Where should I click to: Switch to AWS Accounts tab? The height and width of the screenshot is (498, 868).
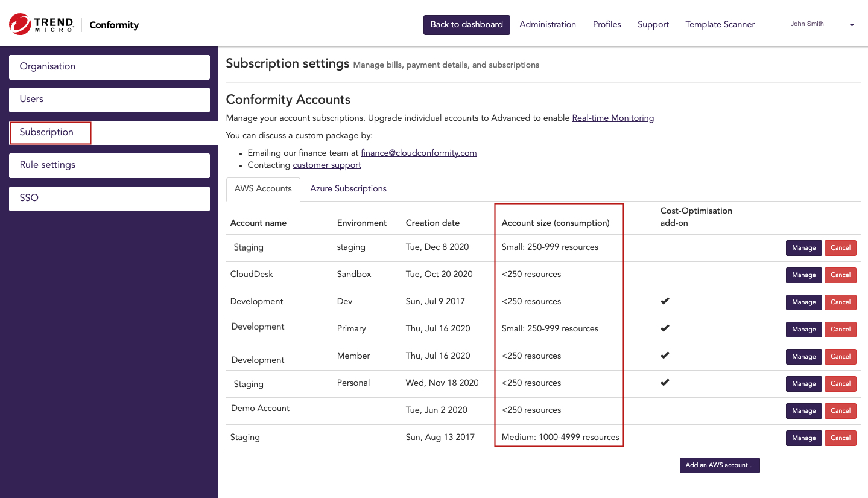pos(263,189)
